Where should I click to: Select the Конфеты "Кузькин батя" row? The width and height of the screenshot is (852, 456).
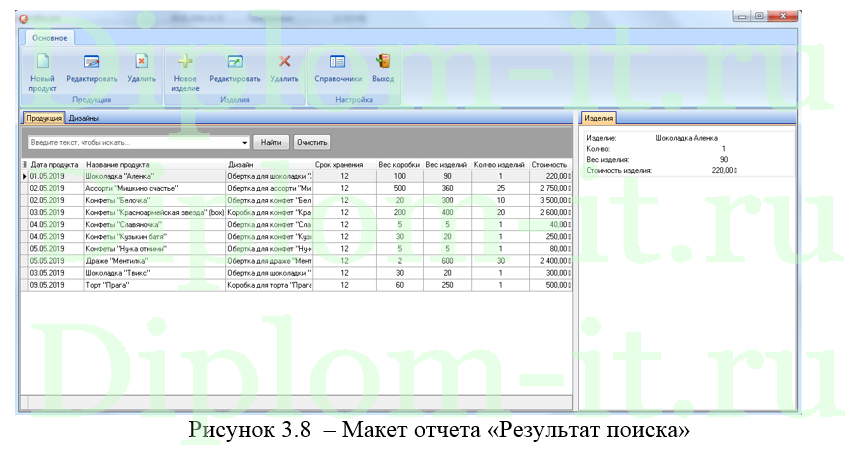tap(297, 236)
